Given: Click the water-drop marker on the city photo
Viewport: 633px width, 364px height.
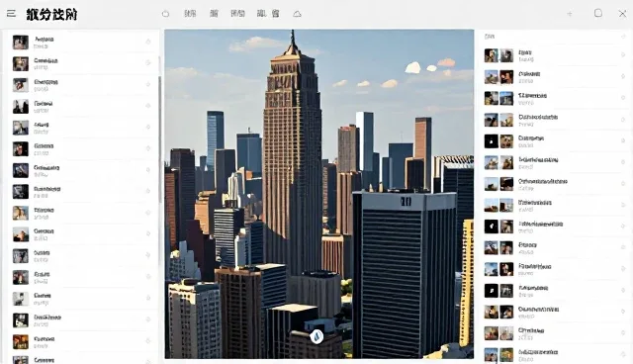Looking at the screenshot, I should pos(316,336).
